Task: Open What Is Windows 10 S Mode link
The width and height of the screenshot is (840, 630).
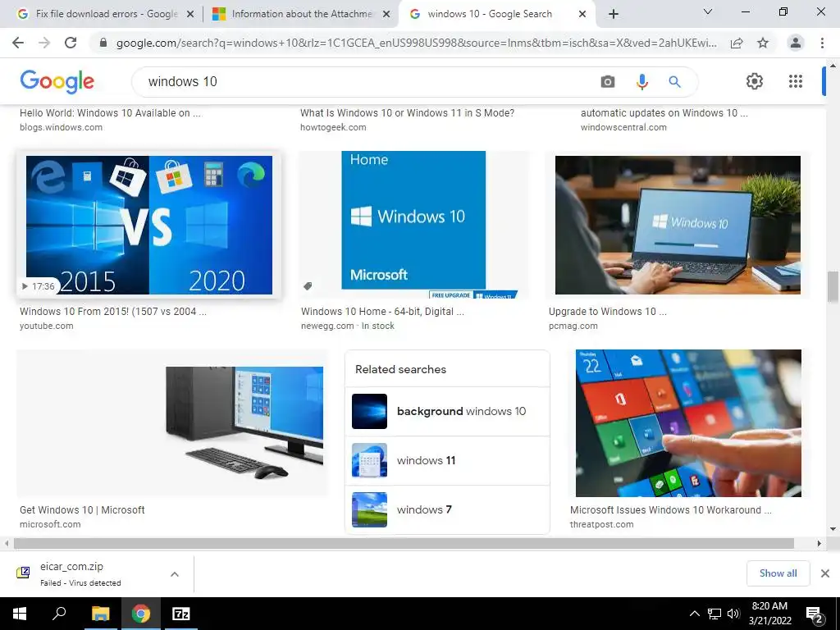Action: click(x=407, y=113)
